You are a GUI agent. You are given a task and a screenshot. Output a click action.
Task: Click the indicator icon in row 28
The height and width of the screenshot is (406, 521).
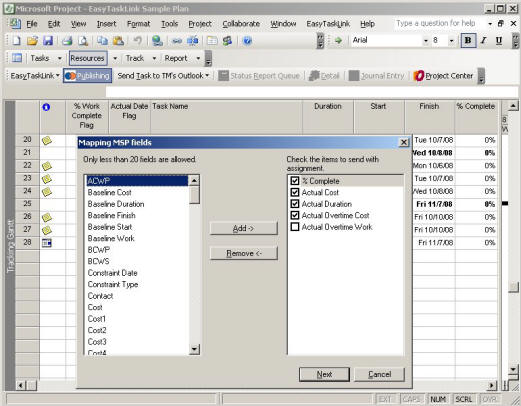[47, 243]
